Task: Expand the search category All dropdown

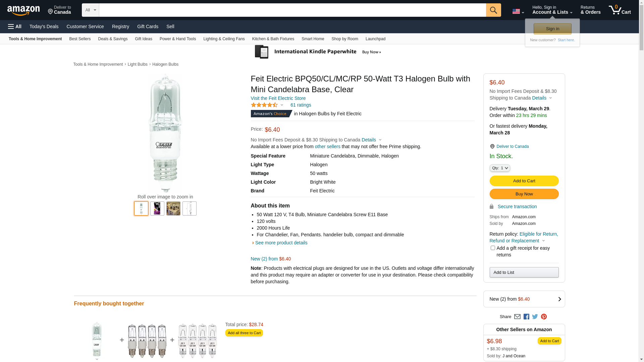Action: click(x=91, y=10)
